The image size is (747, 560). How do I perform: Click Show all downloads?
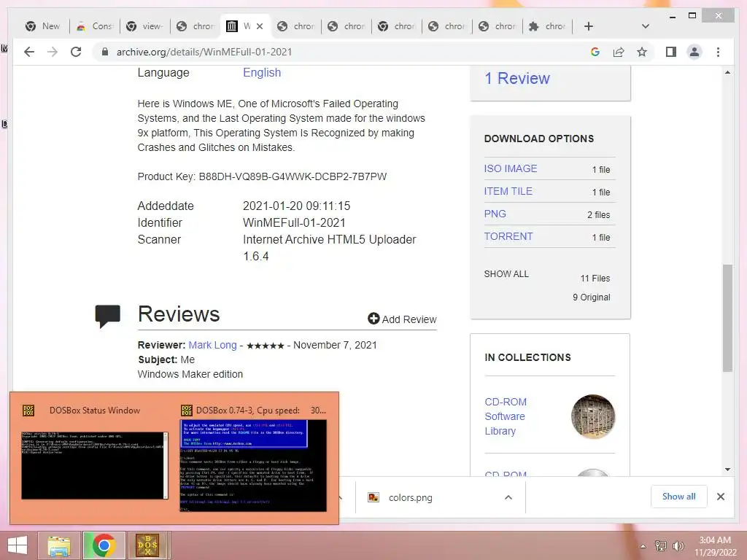coord(678,497)
